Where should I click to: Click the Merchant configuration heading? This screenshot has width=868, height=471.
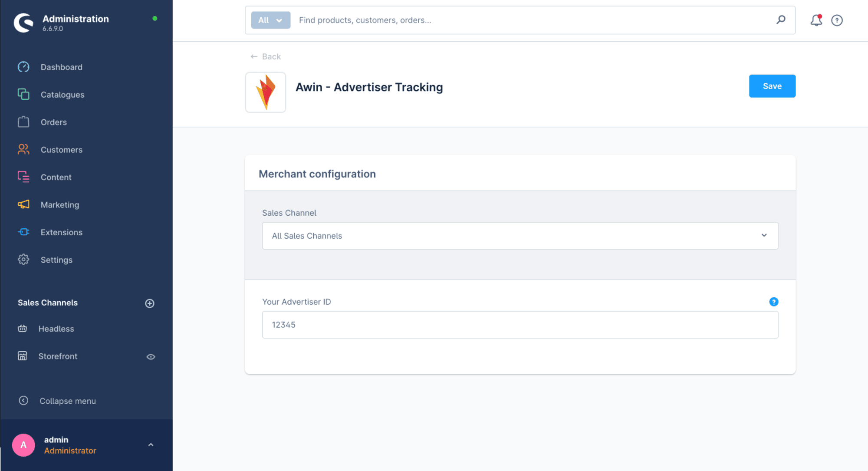pyautogui.click(x=317, y=174)
